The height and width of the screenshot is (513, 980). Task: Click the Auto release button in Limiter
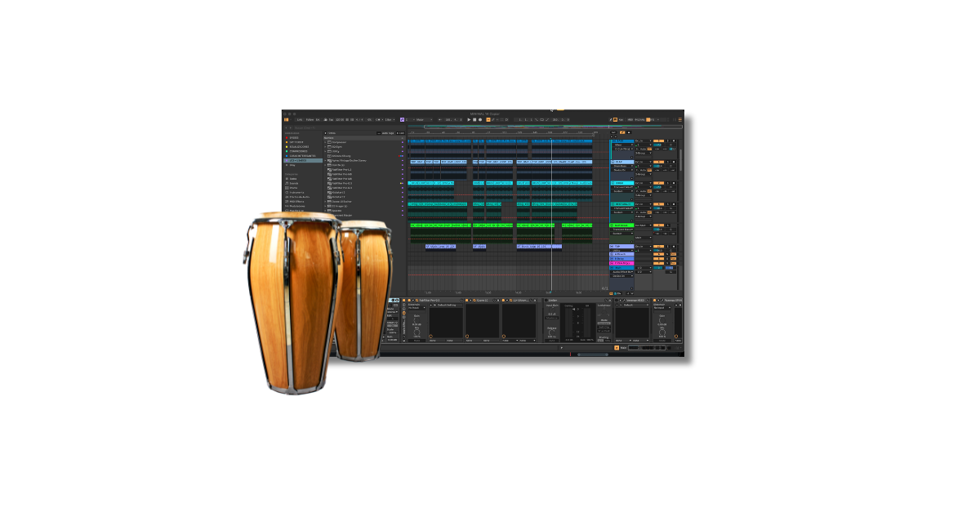[552, 341]
